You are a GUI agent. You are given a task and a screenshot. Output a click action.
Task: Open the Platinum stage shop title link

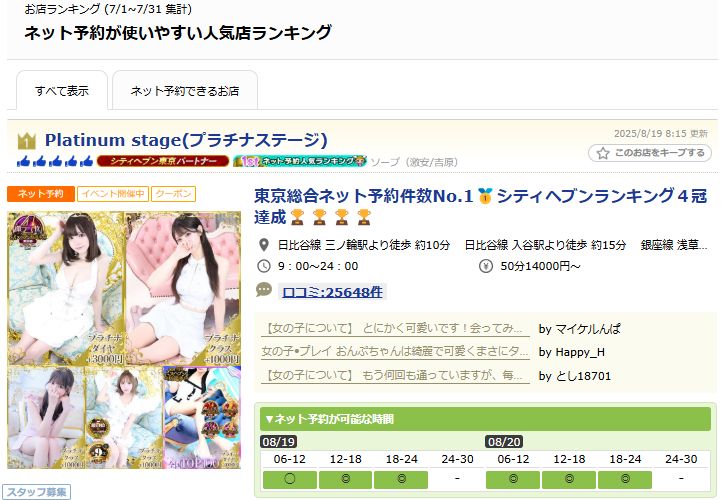pos(186,140)
